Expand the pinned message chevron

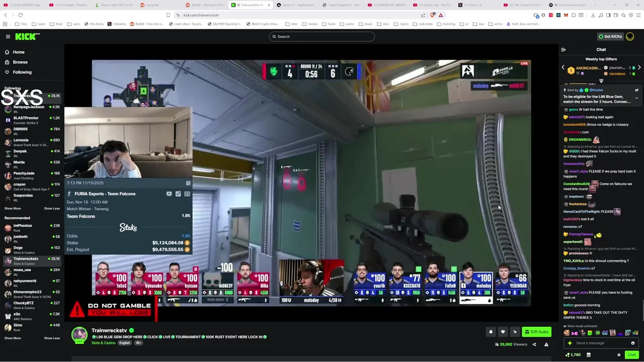[x=636, y=98]
